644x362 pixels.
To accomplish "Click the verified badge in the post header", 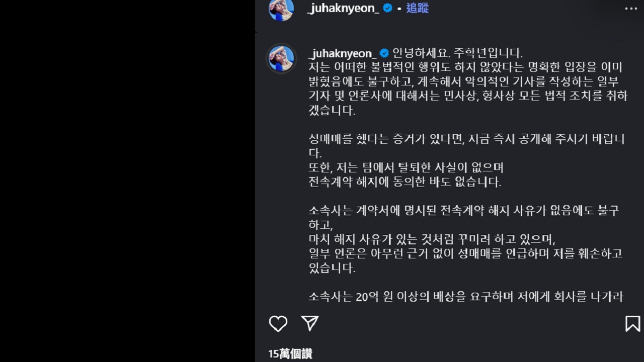I will 387,8.
